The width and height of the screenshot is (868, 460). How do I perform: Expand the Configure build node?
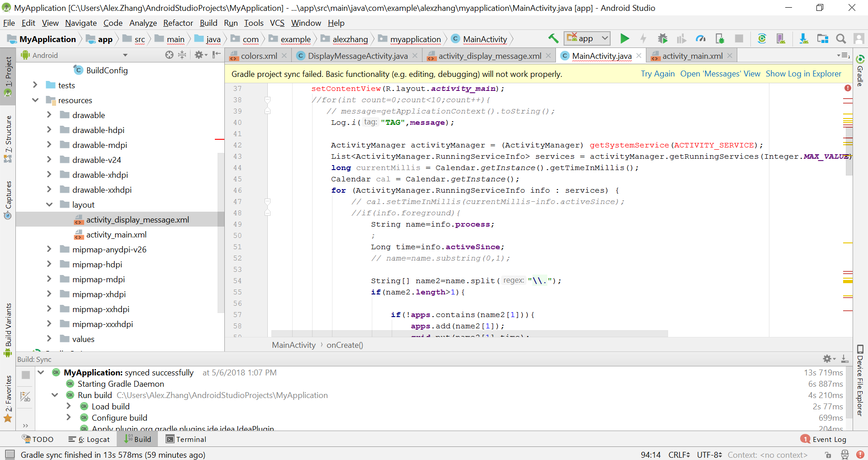click(x=69, y=417)
